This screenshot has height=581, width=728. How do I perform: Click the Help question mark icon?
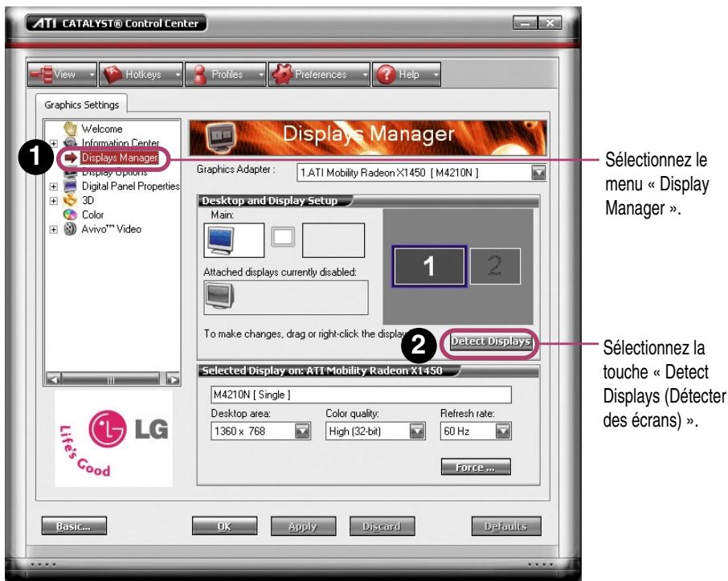coord(386,74)
